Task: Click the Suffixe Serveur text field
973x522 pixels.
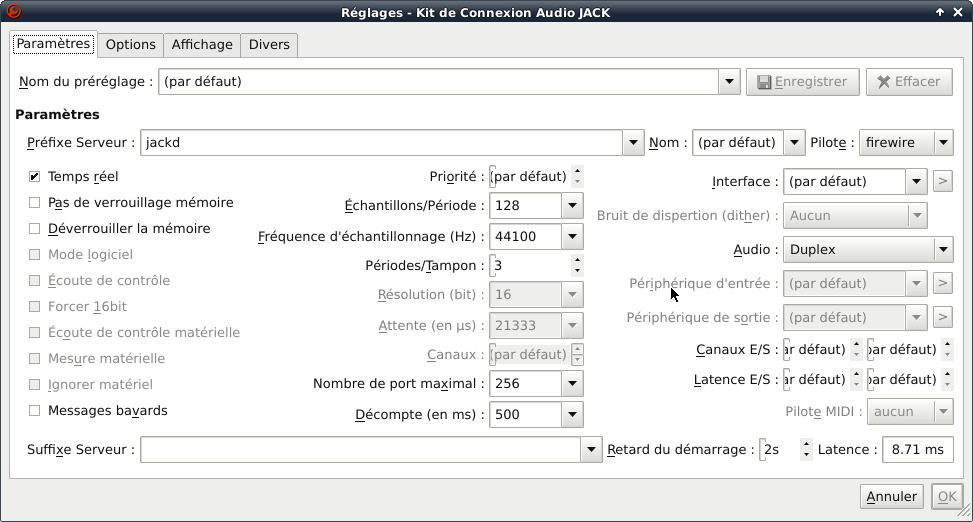Action: pyautogui.click(x=360, y=450)
